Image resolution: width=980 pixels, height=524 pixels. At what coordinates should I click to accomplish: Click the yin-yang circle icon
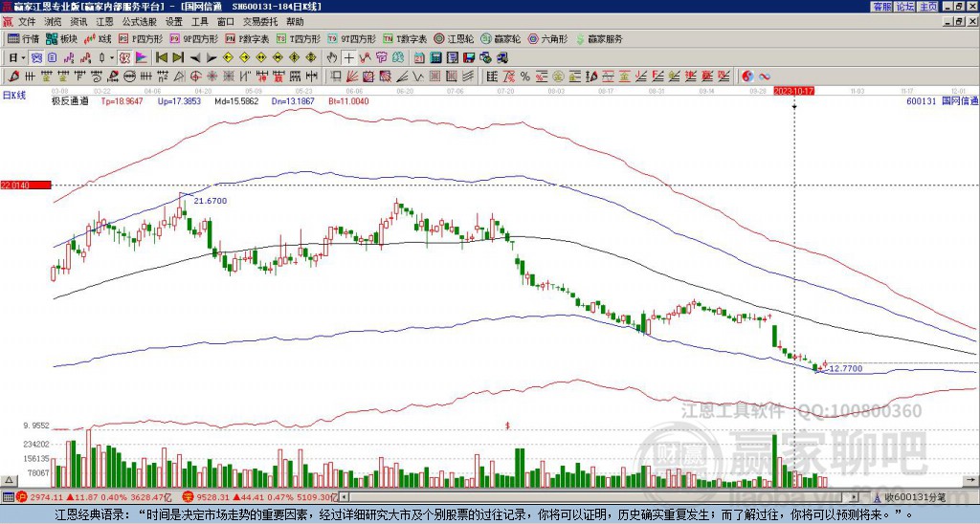[x=747, y=76]
